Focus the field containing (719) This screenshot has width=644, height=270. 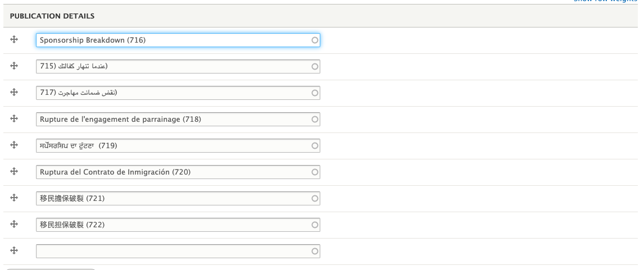tap(178, 146)
